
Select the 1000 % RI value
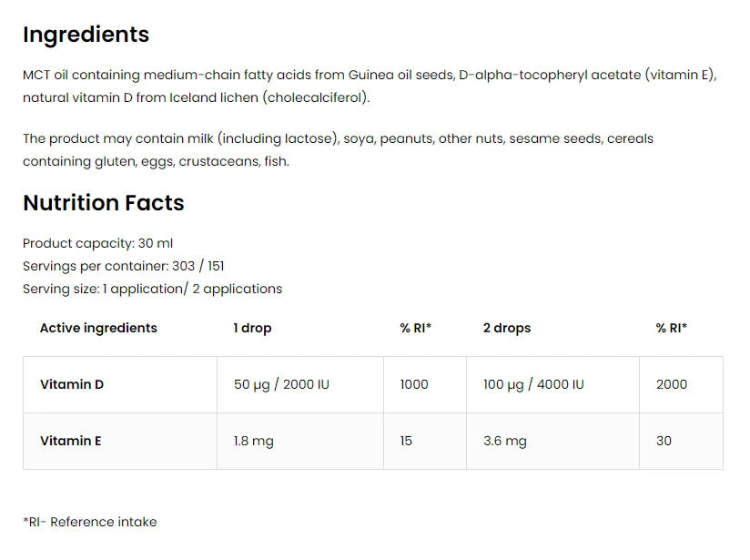(x=414, y=384)
